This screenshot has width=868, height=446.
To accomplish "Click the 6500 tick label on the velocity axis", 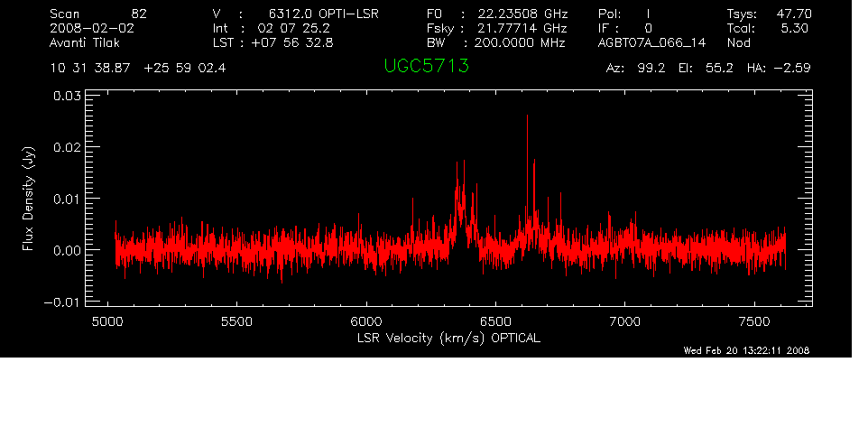I will [x=495, y=321].
